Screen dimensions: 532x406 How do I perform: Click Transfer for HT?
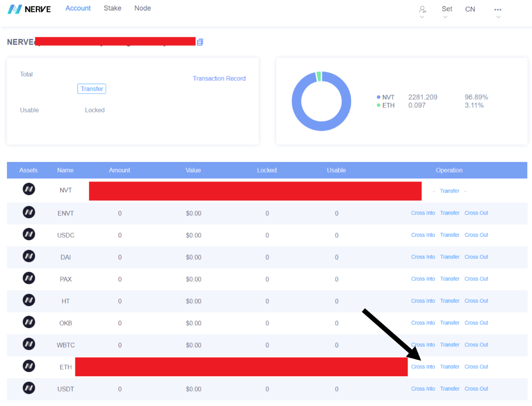click(450, 301)
